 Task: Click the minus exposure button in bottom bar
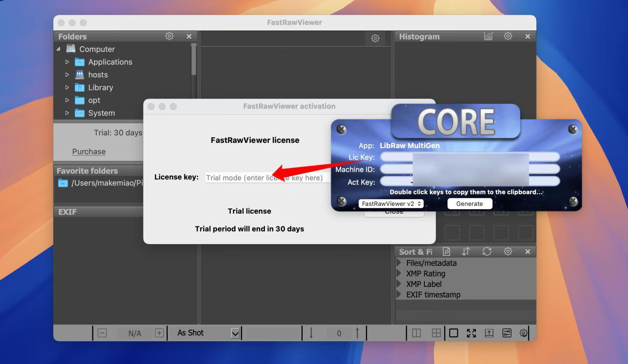tap(102, 333)
